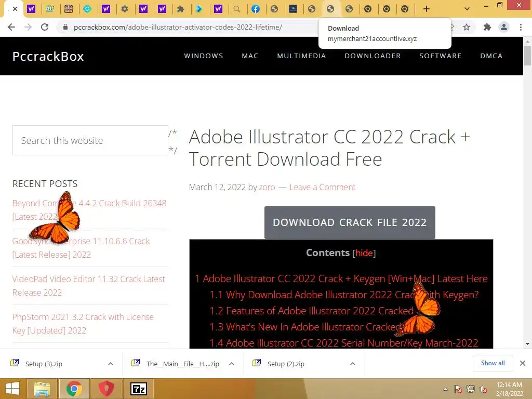This screenshot has height=399, width=532.
Task: Open the DMCA nav menu item
Action: (491, 56)
